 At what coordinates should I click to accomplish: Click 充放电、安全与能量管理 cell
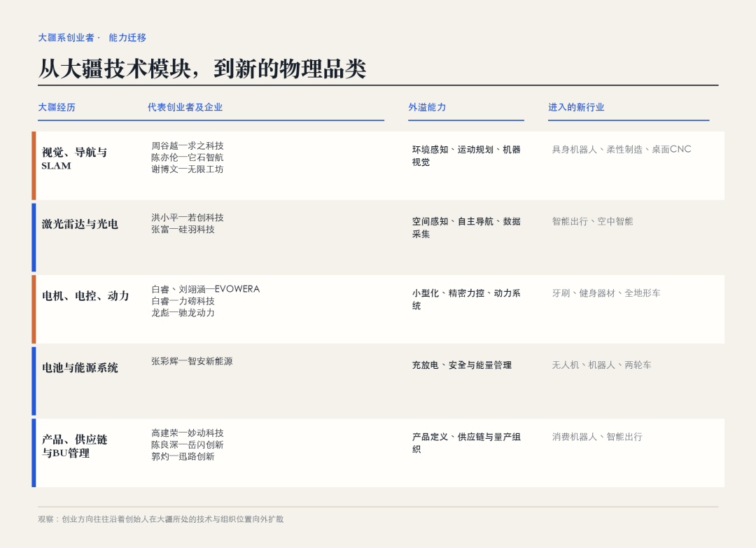coord(461,365)
